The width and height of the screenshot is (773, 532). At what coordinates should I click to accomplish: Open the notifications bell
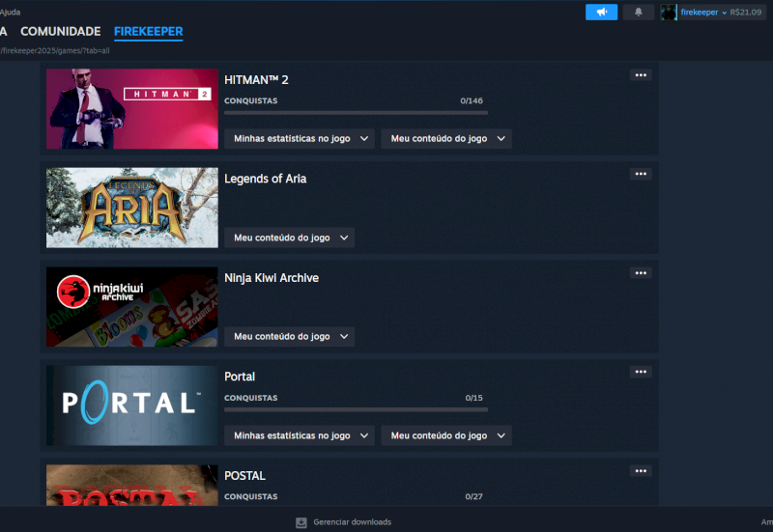638,13
